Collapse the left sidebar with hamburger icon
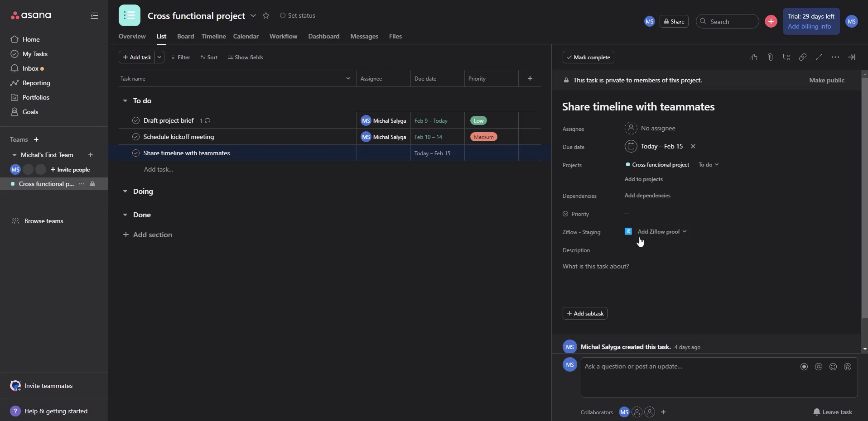The height and width of the screenshot is (421, 868). coord(94,15)
